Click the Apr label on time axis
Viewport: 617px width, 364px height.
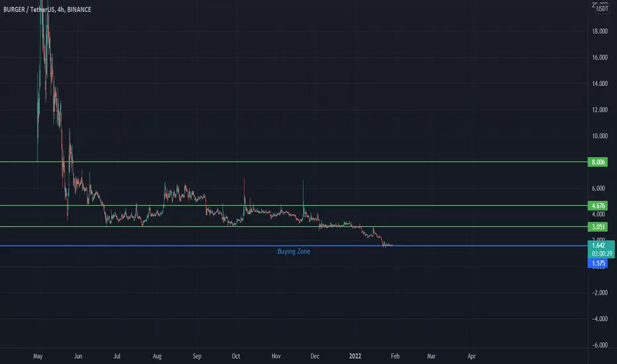coord(471,356)
